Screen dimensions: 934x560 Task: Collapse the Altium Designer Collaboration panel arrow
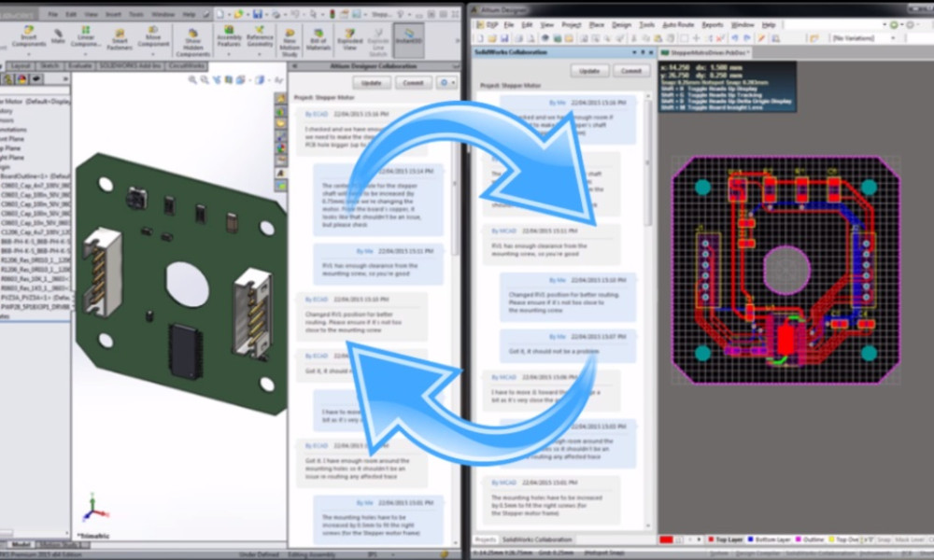(x=295, y=66)
